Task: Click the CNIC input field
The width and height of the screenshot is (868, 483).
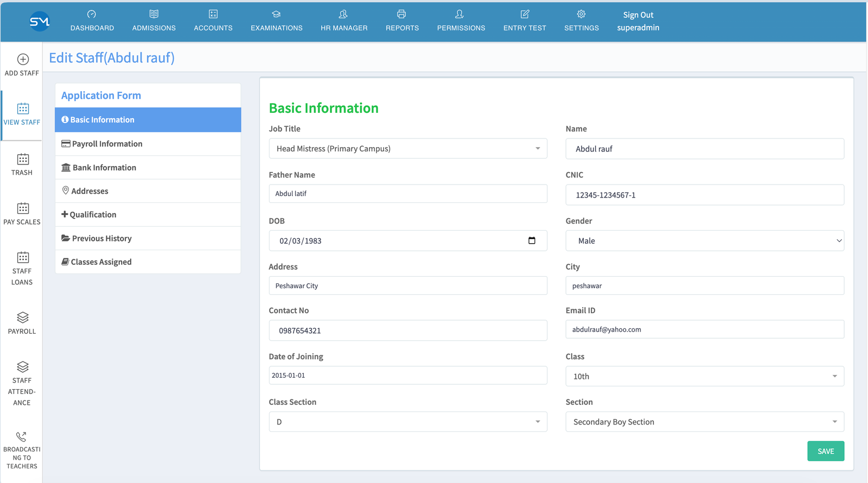Action: click(x=705, y=195)
